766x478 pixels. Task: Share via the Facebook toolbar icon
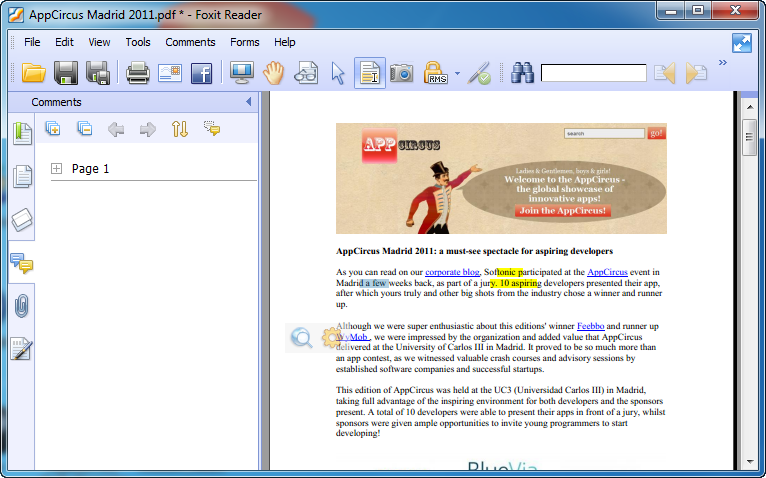tap(201, 73)
